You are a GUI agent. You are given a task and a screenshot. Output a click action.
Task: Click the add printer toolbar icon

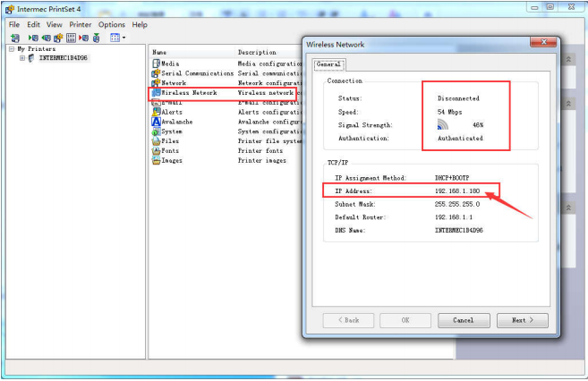[x=15, y=38]
